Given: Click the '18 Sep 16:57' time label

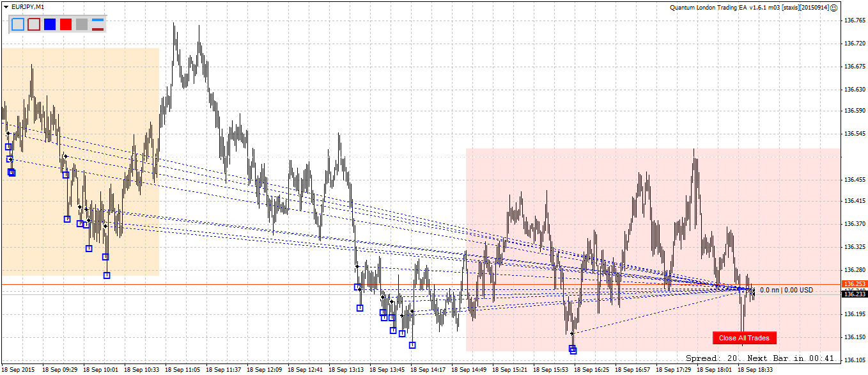Looking at the screenshot, I should [x=633, y=370].
